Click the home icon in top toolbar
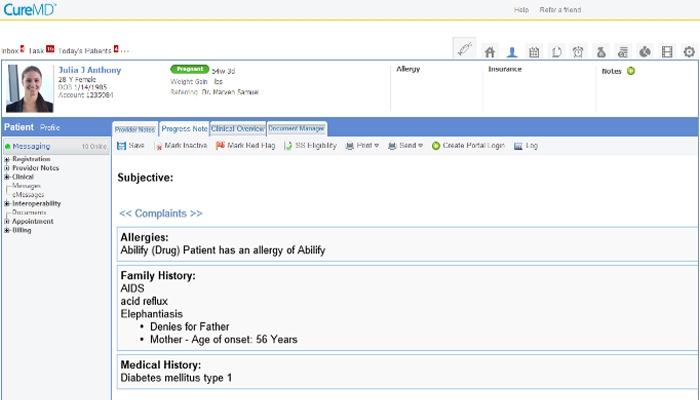The width and height of the screenshot is (700, 400). pos(490,51)
